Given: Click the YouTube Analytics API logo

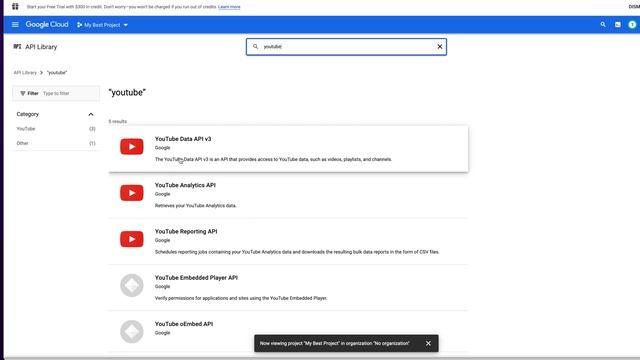Looking at the screenshot, I should 131,193.
